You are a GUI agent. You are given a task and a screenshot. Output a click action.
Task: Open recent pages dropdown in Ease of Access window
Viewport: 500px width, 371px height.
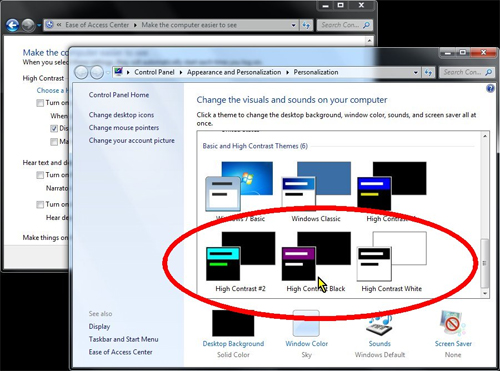pos(39,25)
